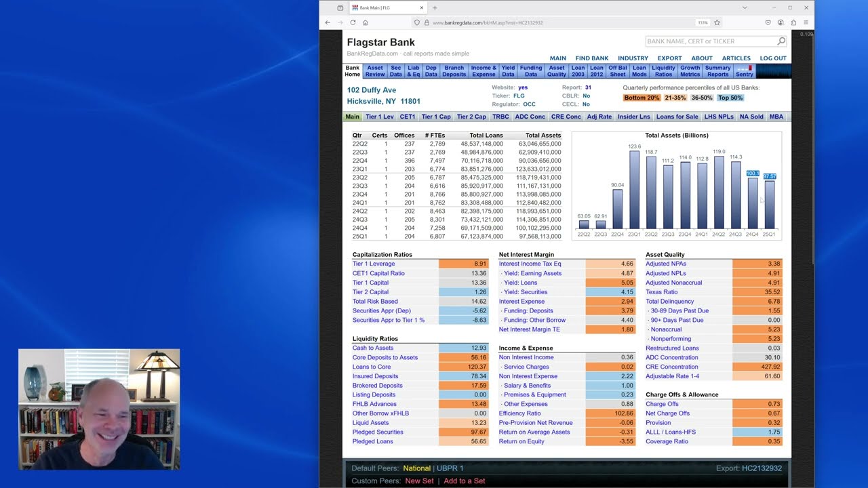Image resolution: width=868 pixels, height=488 pixels.
Task: Open the EXPORT navigation link
Action: (669, 58)
